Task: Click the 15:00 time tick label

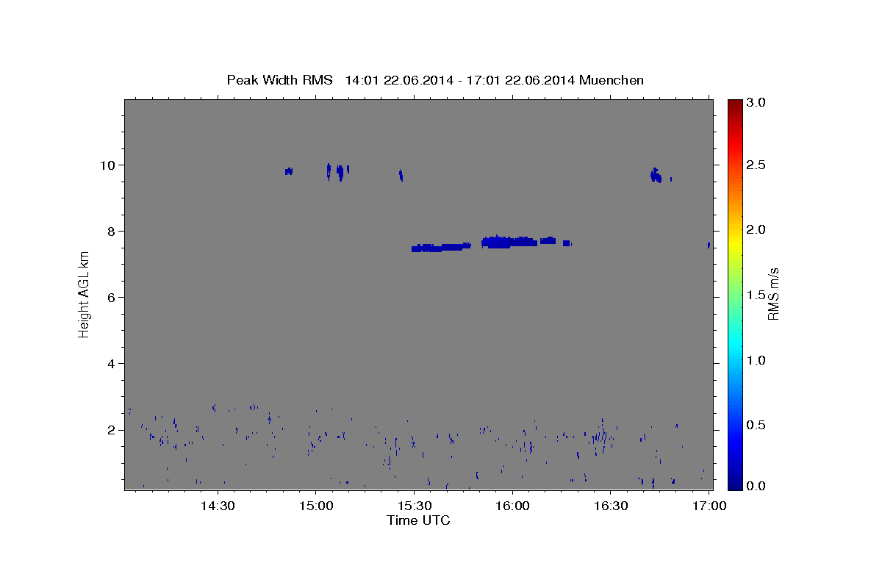Action: (x=316, y=506)
